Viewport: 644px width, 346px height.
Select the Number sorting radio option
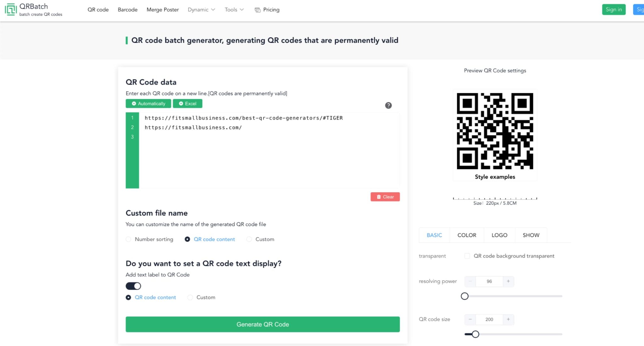(128, 239)
